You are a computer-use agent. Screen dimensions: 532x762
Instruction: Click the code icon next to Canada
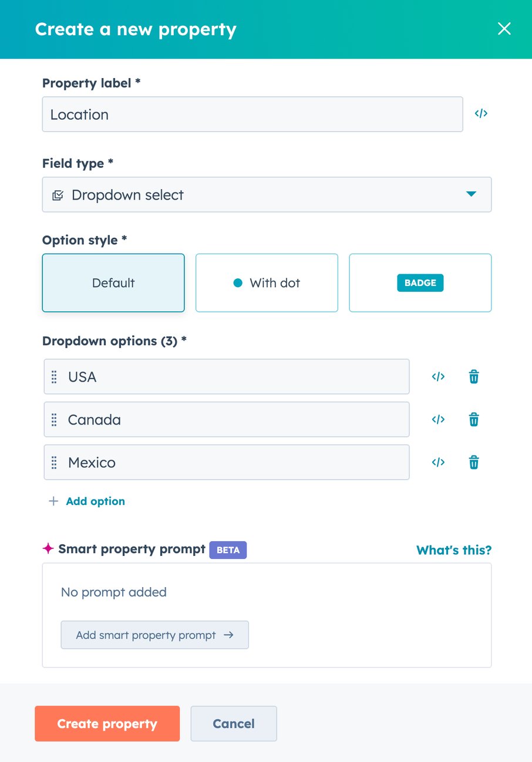pyautogui.click(x=438, y=419)
